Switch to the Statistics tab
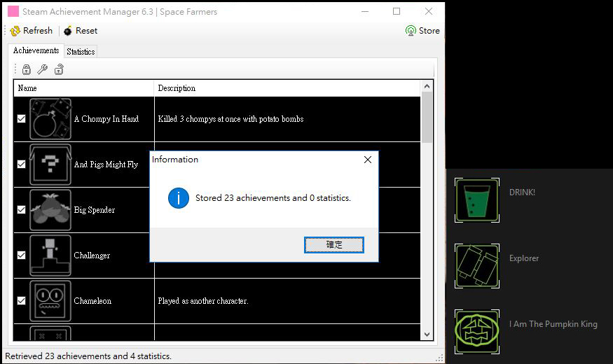The image size is (613, 364). click(x=81, y=52)
